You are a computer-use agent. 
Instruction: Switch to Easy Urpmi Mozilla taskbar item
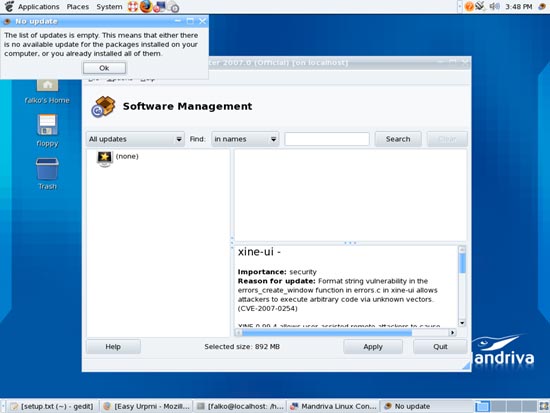tap(146, 406)
